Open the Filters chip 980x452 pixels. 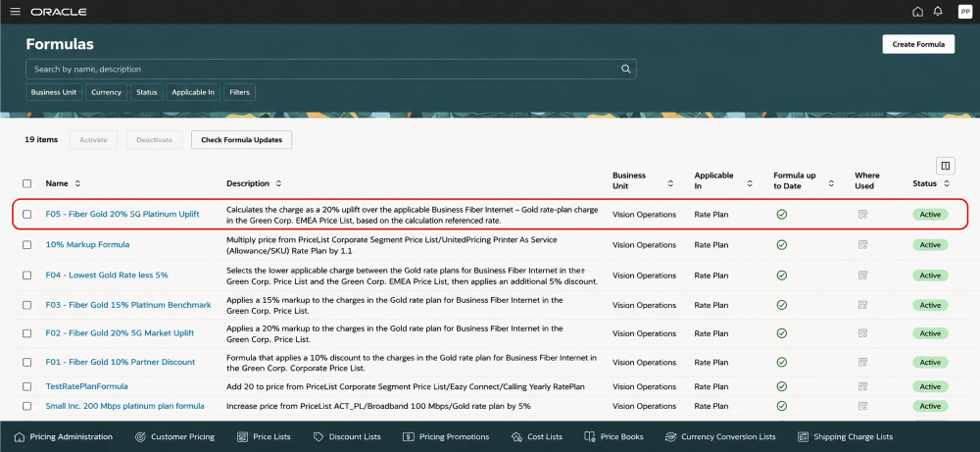click(x=239, y=92)
